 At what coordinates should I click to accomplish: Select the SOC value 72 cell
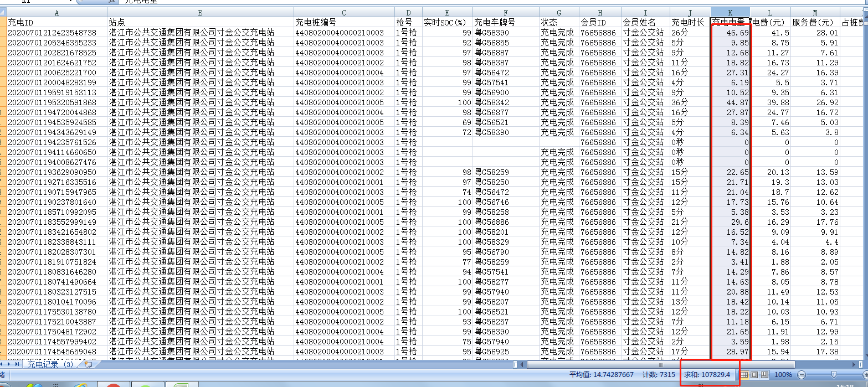coord(448,132)
